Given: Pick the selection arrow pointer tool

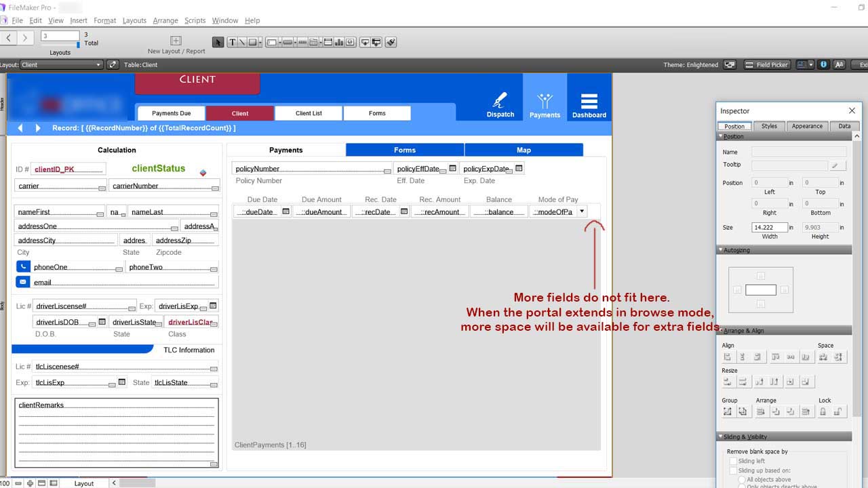Looking at the screenshot, I should [x=218, y=42].
